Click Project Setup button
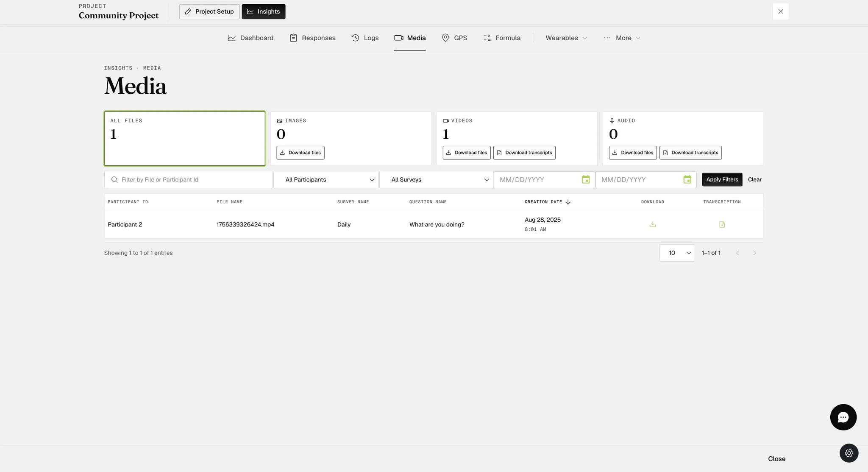The image size is (868, 472). 209,11
